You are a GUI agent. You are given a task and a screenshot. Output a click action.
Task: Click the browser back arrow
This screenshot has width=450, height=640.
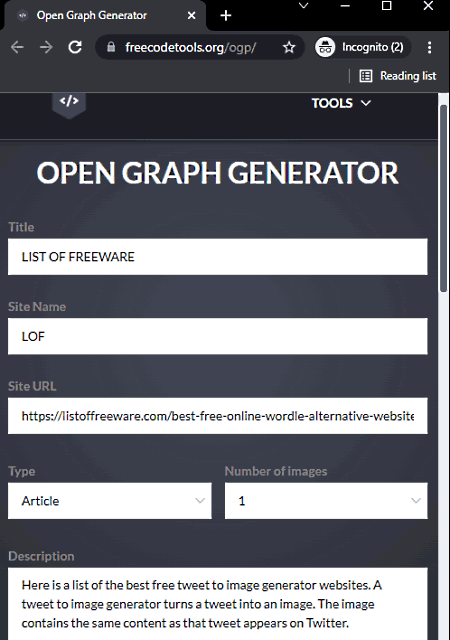[x=17, y=47]
